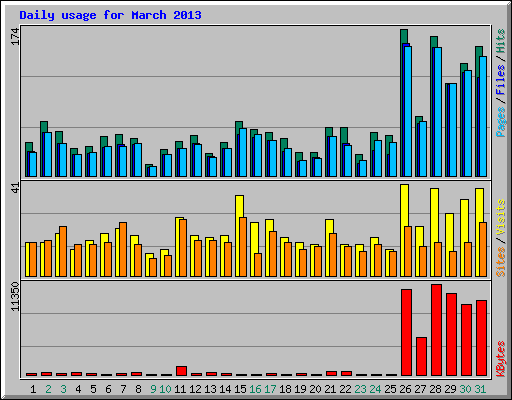The width and height of the screenshot is (512, 400).
Task: Click day label "28" on the x-axis
Action: 435,389
